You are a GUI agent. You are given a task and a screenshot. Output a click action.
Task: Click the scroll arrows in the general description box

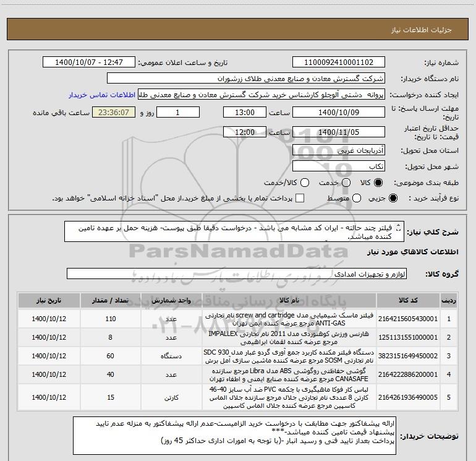point(399,228)
